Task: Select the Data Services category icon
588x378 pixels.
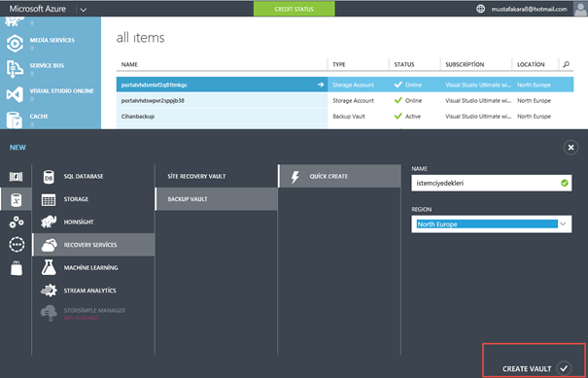Action: (16, 199)
